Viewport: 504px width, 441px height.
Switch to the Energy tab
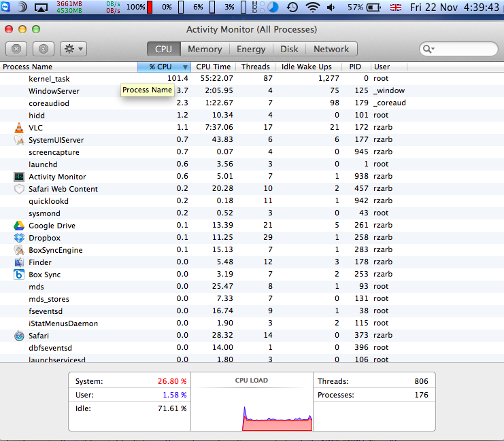pos(251,49)
